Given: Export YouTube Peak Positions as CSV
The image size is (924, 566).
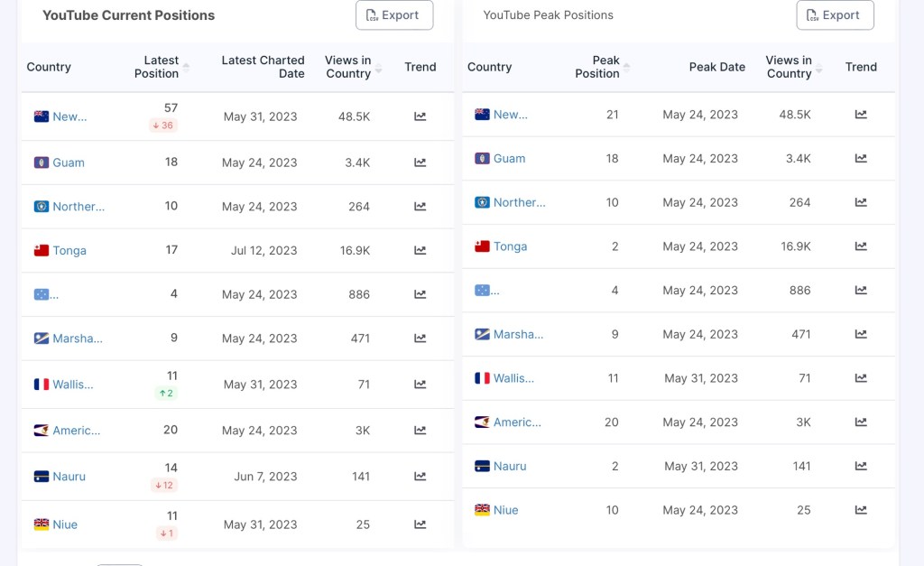Looking at the screenshot, I should [x=834, y=15].
